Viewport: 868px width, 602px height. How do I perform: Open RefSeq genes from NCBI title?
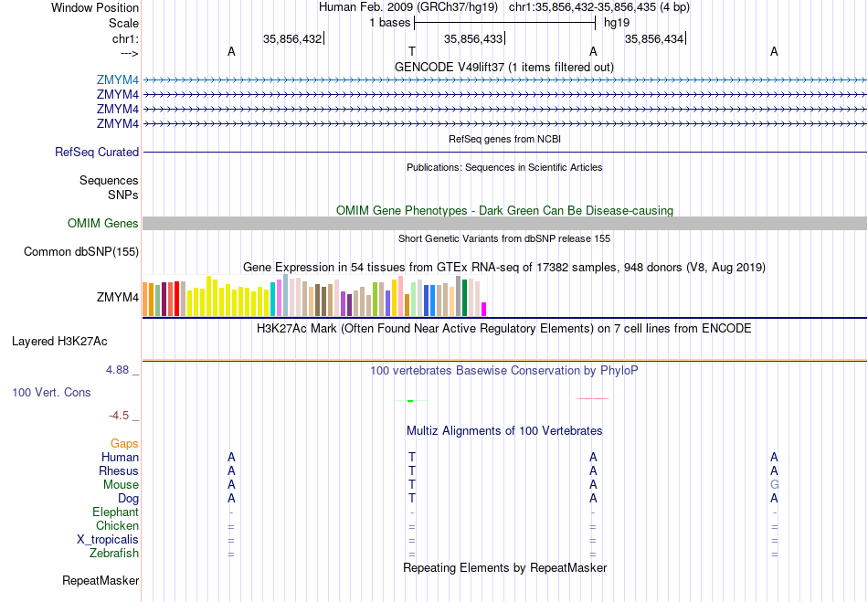[505, 140]
